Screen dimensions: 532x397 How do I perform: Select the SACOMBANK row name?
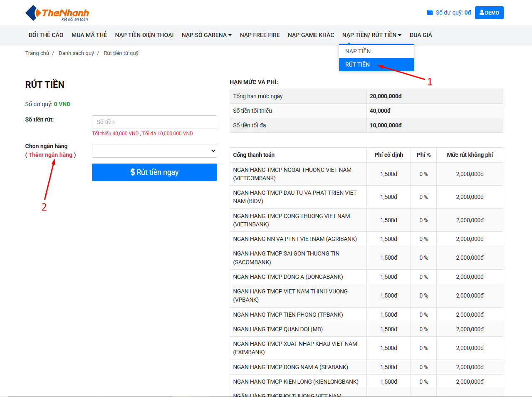pyautogui.click(x=286, y=258)
